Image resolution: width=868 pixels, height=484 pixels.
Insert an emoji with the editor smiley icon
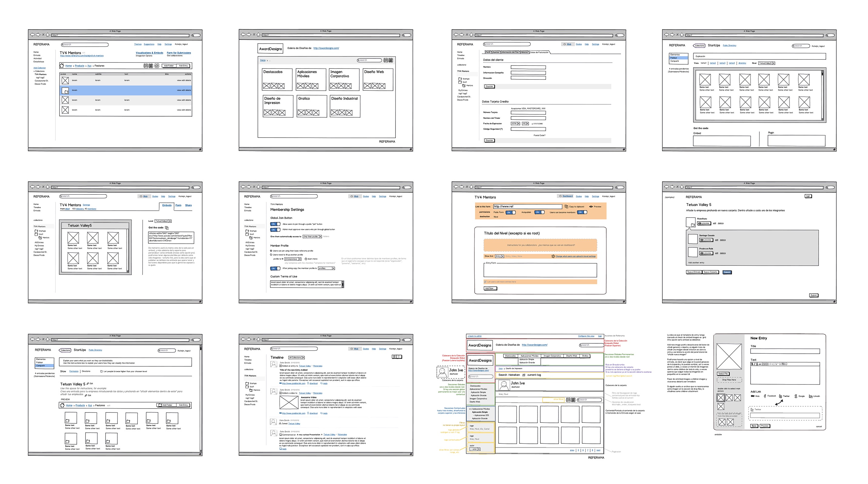(786, 364)
